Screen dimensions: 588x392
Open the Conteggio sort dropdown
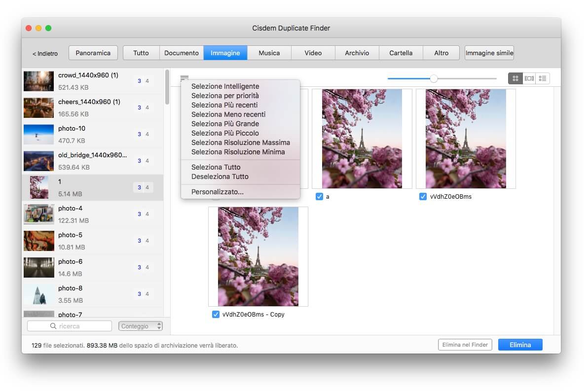point(141,326)
